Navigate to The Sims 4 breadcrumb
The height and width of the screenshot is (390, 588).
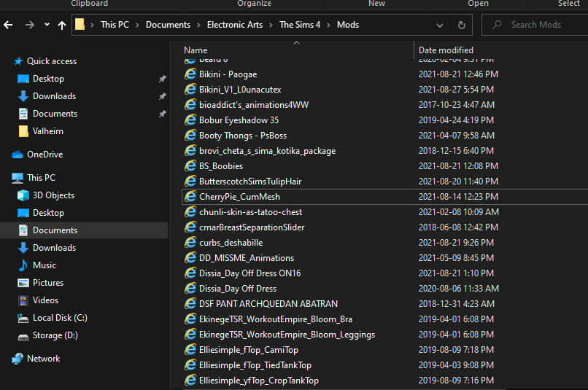click(300, 25)
